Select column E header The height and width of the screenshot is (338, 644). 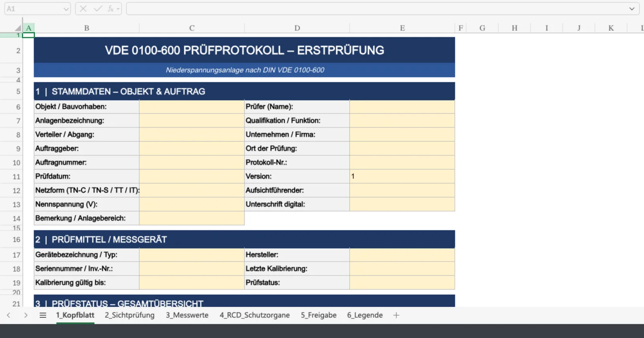point(402,28)
